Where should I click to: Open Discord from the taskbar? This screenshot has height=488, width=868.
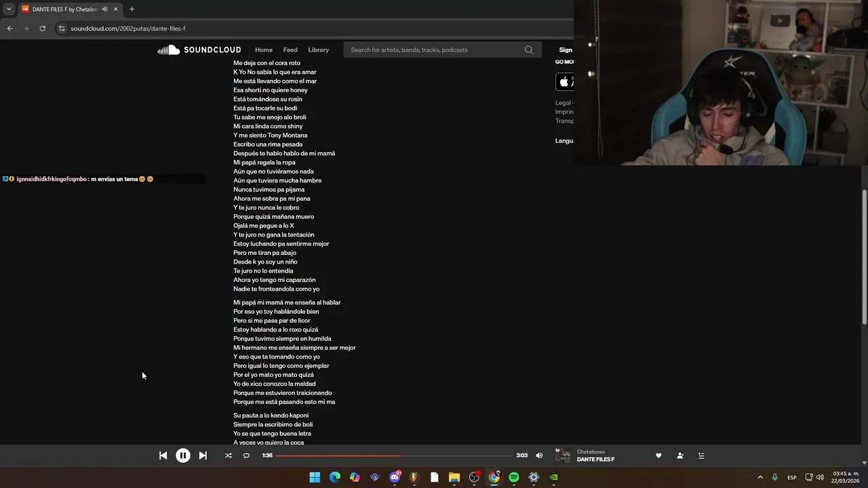395,477
